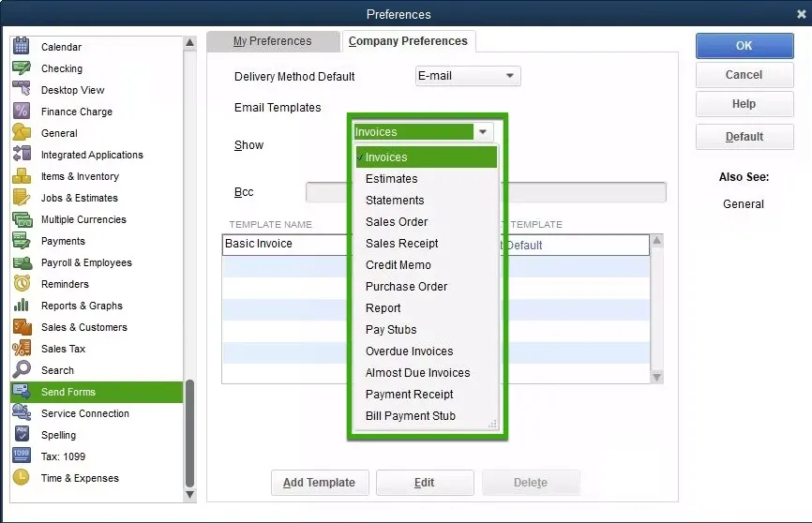Click the Finance Charge percent icon

click(x=22, y=111)
